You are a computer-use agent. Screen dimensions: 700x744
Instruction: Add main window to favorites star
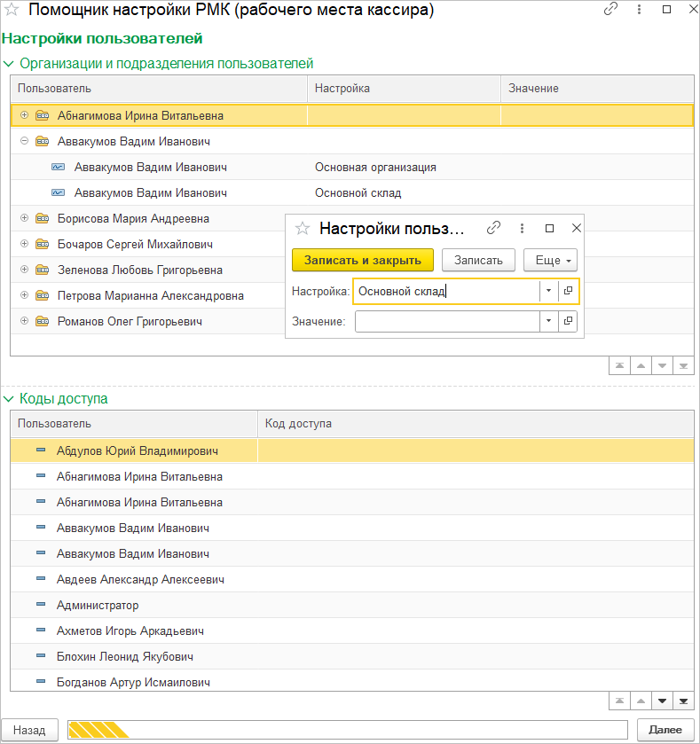tap(12, 10)
